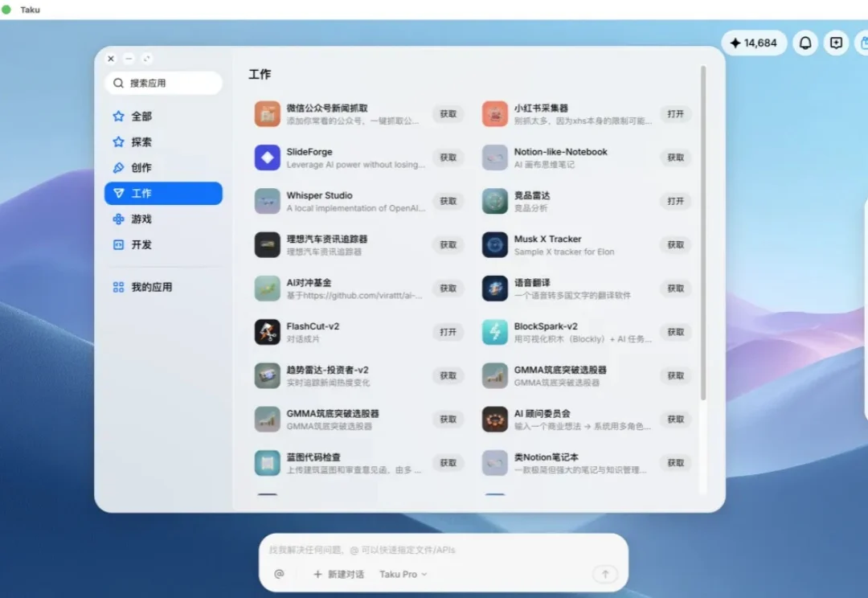Click 获取 for 微信公众号新闻抓取
Screen dimensions: 868x598
(449, 114)
